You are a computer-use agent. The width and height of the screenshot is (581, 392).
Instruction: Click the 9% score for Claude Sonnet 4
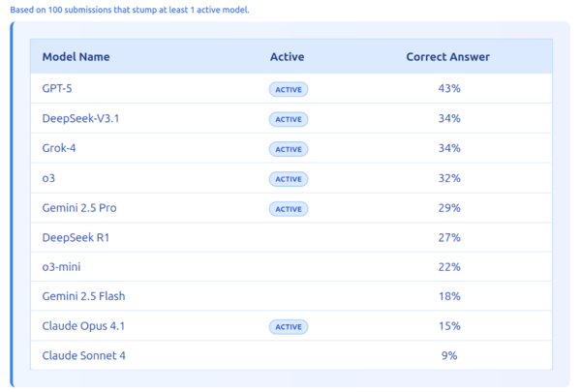coord(449,355)
